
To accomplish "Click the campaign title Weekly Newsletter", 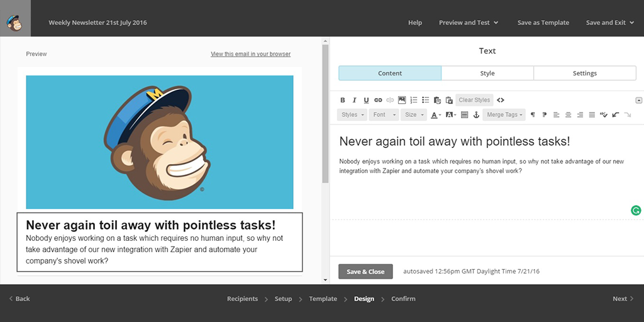I will click(x=97, y=23).
